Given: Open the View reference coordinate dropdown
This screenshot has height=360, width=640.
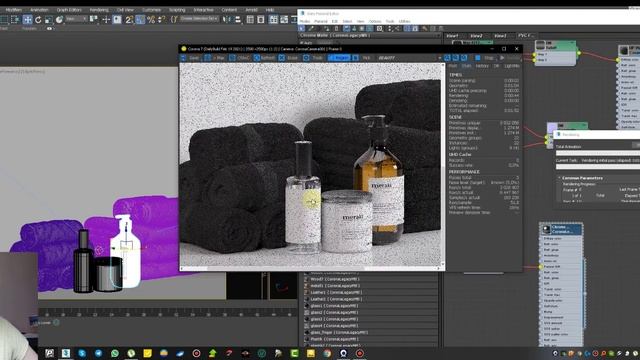Looking at the screenshot, I should point(76,19).
